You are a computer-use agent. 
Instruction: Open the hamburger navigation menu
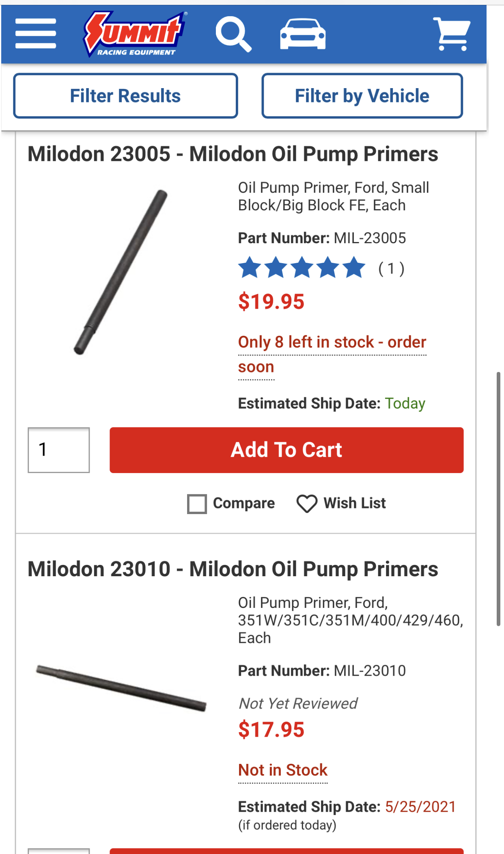[36, 34]
